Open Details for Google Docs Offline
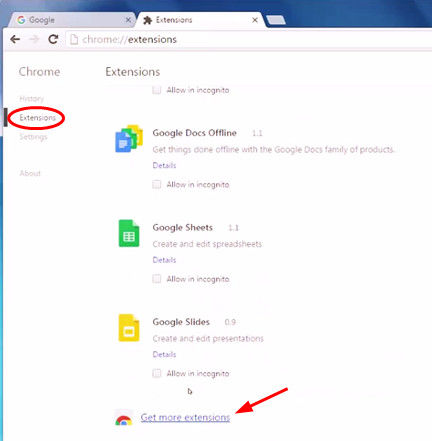432x441 pixels. (x=164, y=165)
